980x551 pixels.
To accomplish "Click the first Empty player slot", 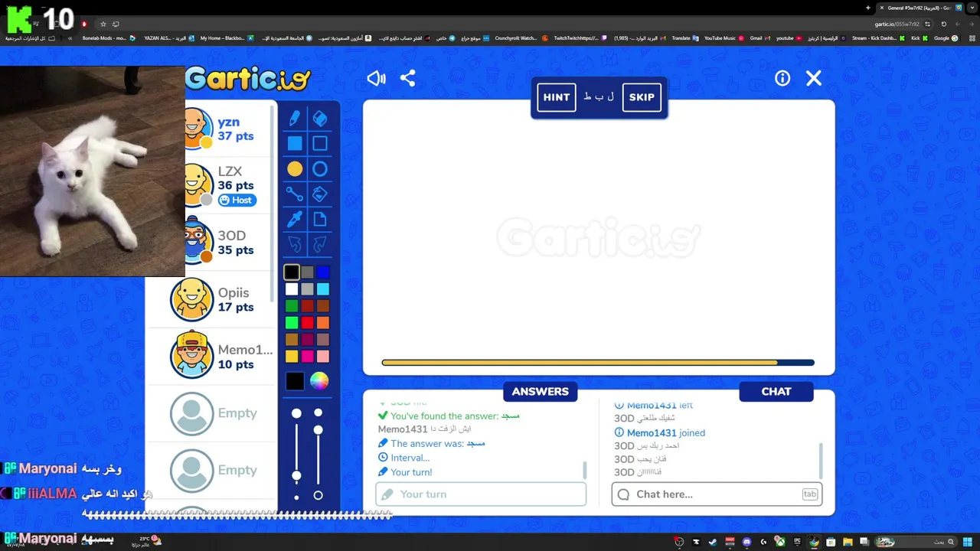I will [211, 413].
